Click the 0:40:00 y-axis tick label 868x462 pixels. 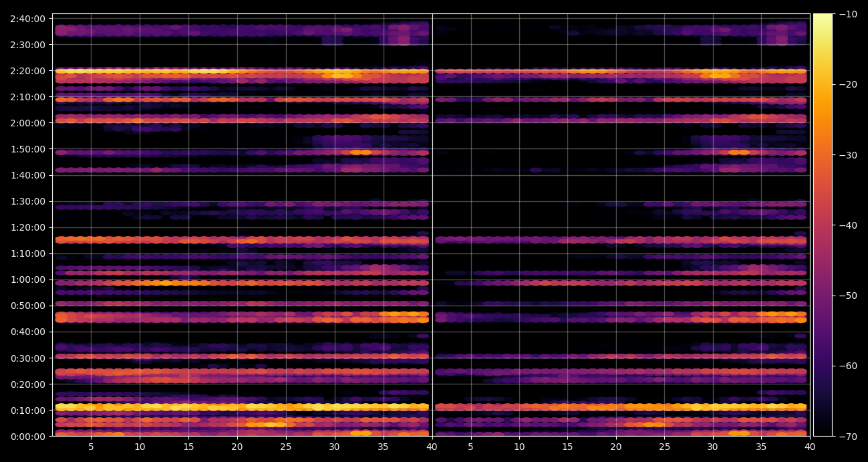click(27, 332)
